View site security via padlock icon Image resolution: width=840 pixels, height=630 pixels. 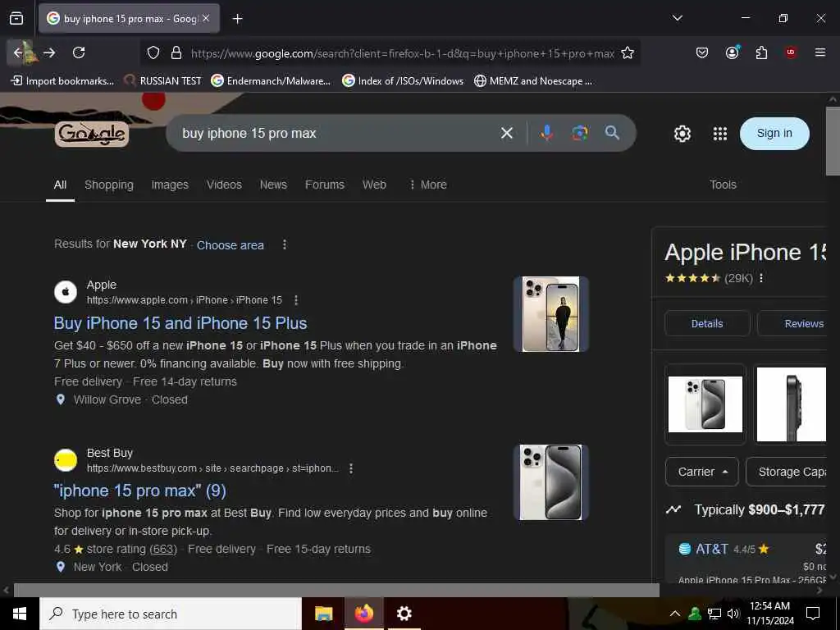tap(176, 52)
